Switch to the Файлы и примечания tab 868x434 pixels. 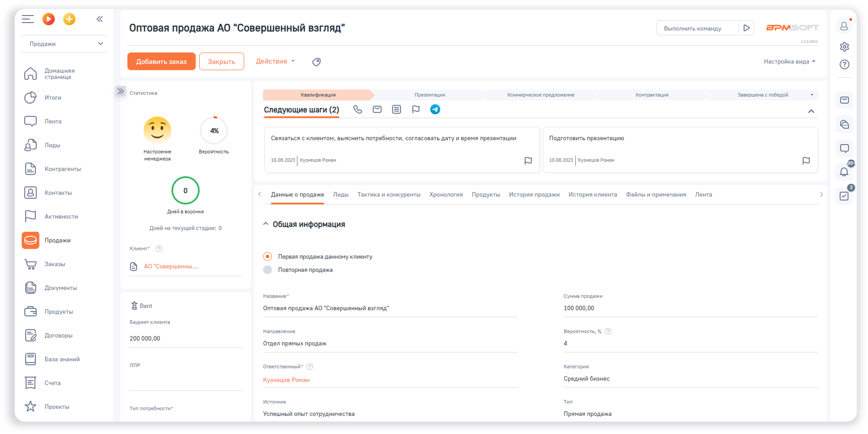[656, 194]
